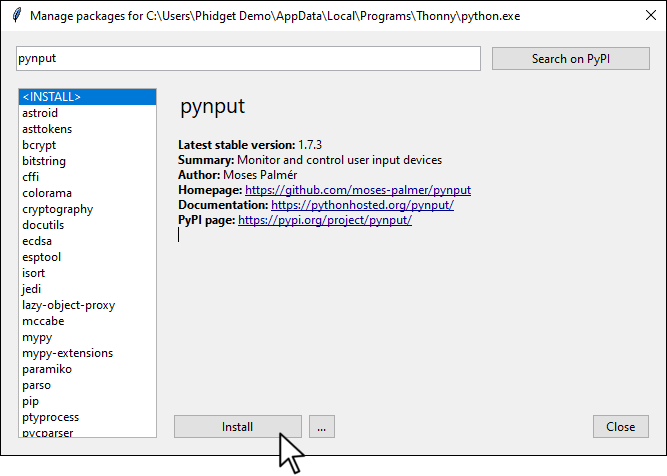The width and height of the screenshot is (667, 476).
Task: Open the PyPI project page link
Action: point(325,220)
